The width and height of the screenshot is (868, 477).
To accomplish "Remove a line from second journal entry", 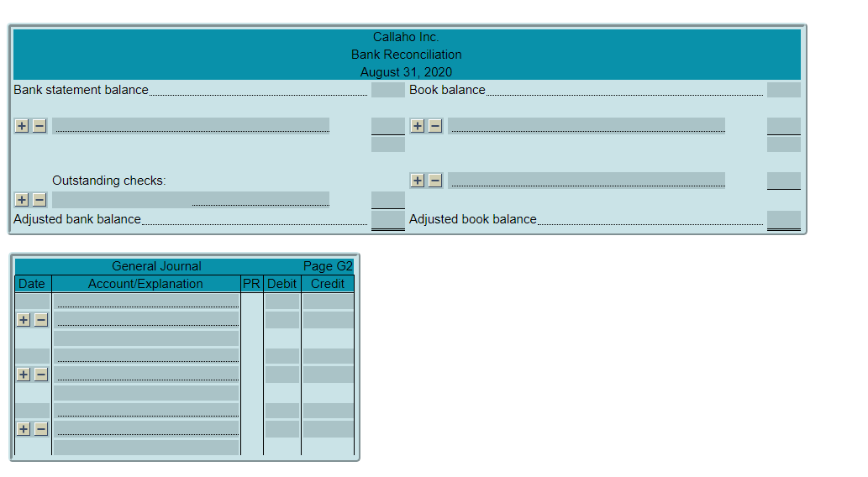I will pos(41,375).
